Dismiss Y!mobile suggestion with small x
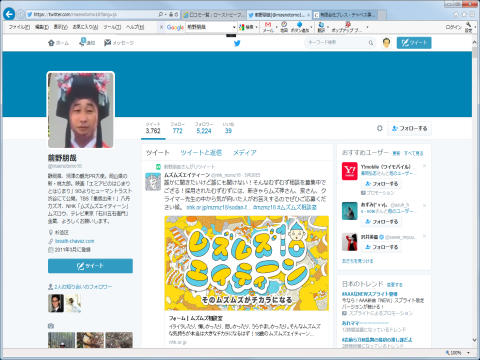This screenshot has height=360, width=480. (424, 166)
